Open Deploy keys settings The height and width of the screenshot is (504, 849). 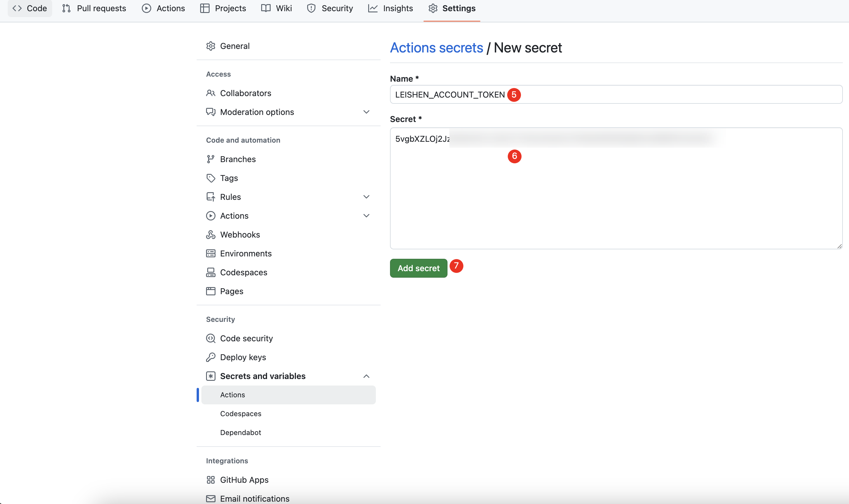[288, 357]
